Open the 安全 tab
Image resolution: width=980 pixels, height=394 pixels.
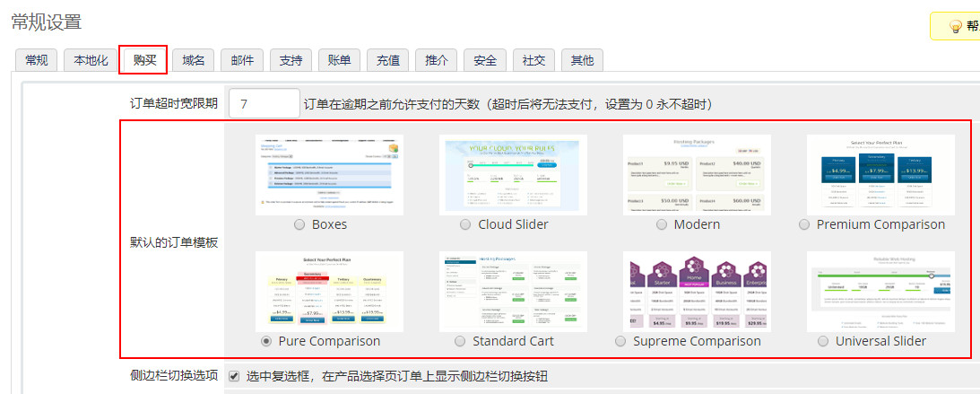tap(486, 61)
